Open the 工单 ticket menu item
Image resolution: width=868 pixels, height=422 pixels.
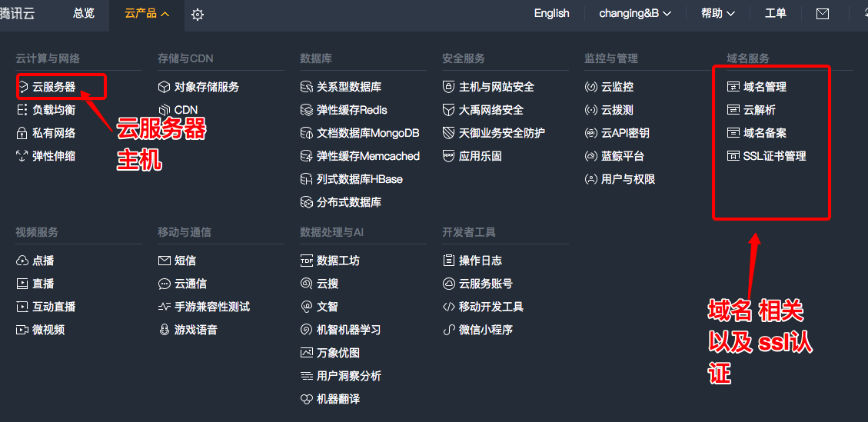[x=776, y=14]
